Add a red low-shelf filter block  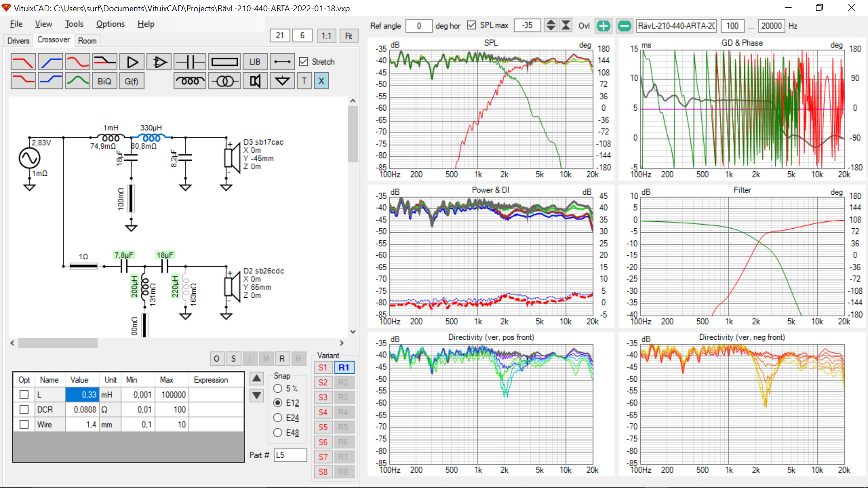coord(23,81)
